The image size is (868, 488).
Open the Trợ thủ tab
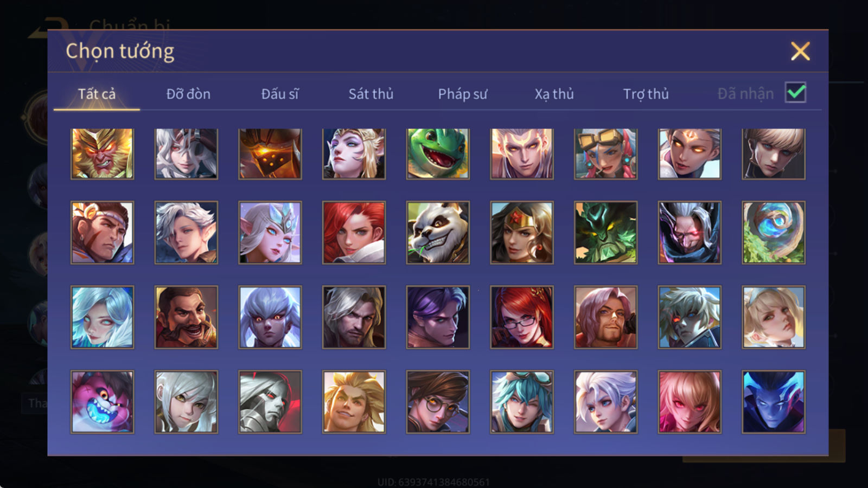click(646, 94)
